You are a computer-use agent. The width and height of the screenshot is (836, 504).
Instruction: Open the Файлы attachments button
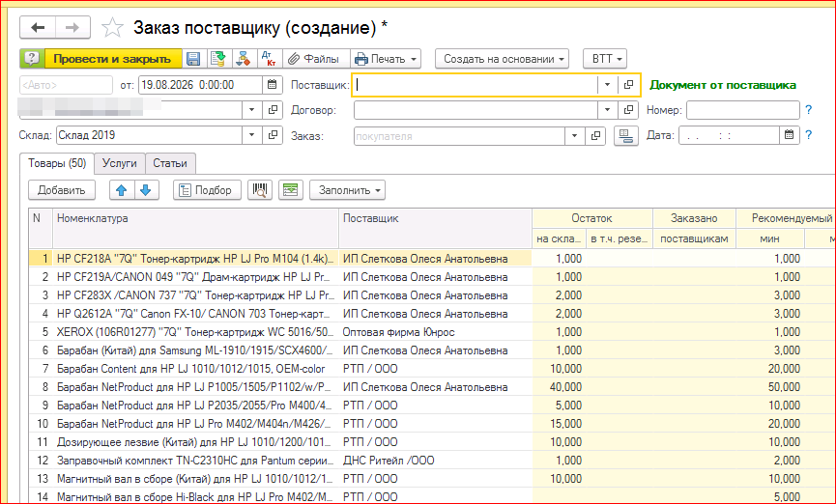point(314,59)
